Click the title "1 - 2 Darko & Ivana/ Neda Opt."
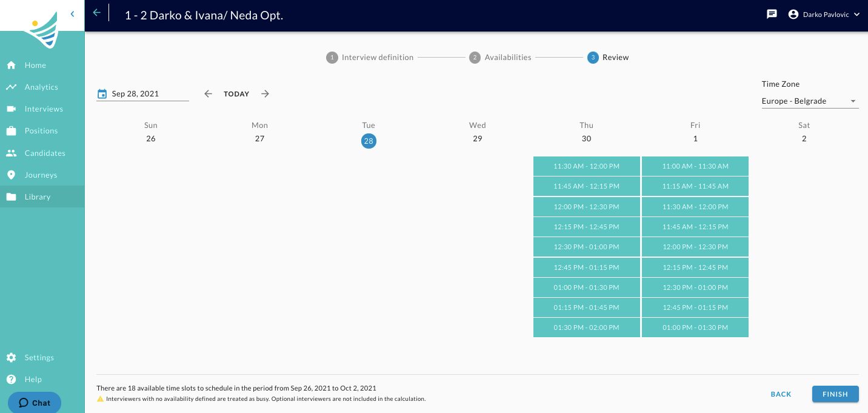This screenshot has width=868, height=413. click(x=204, y=15)
